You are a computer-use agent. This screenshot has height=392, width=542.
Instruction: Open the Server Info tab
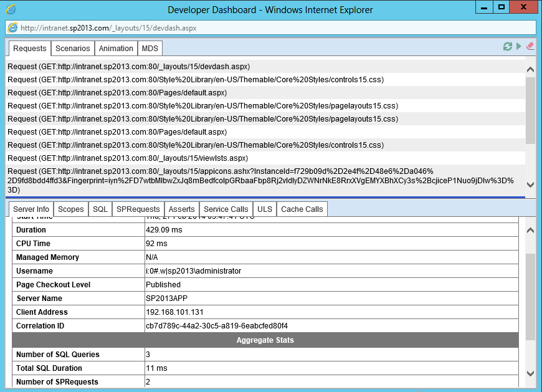31,209
